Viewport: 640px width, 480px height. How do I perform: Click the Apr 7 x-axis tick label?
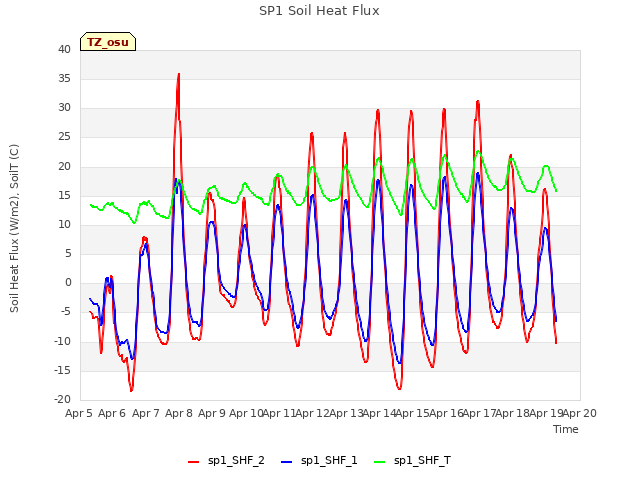pos(146,413)
